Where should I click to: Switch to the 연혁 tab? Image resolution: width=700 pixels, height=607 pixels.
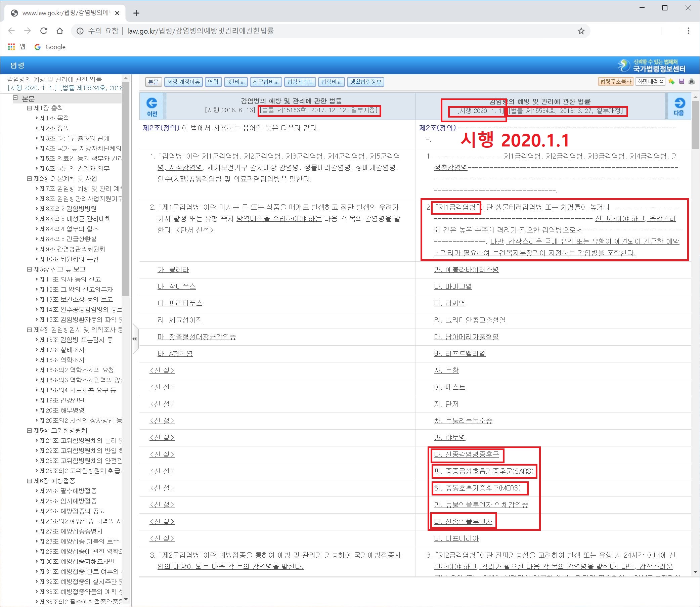click(213, 82)
